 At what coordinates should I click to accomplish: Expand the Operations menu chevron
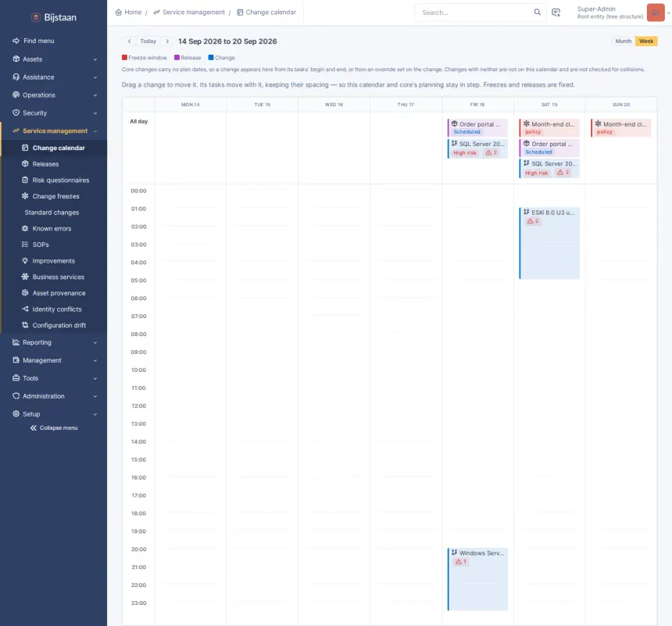tap(95, 95)
